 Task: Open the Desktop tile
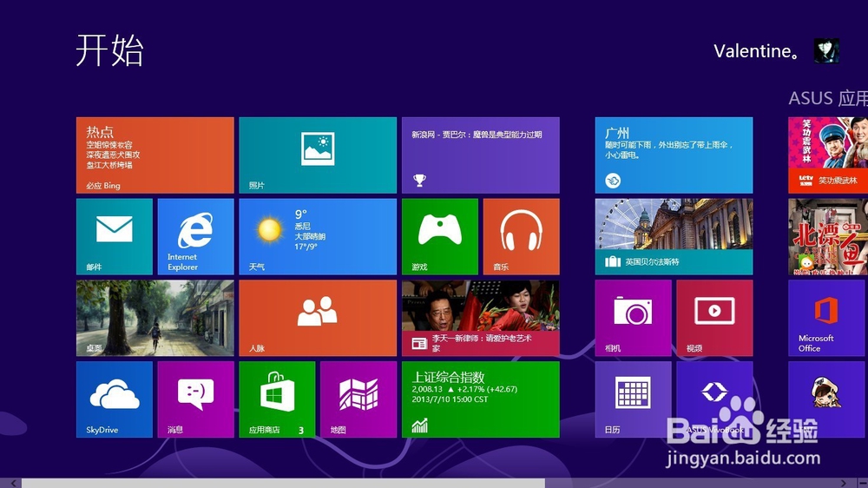155,318
